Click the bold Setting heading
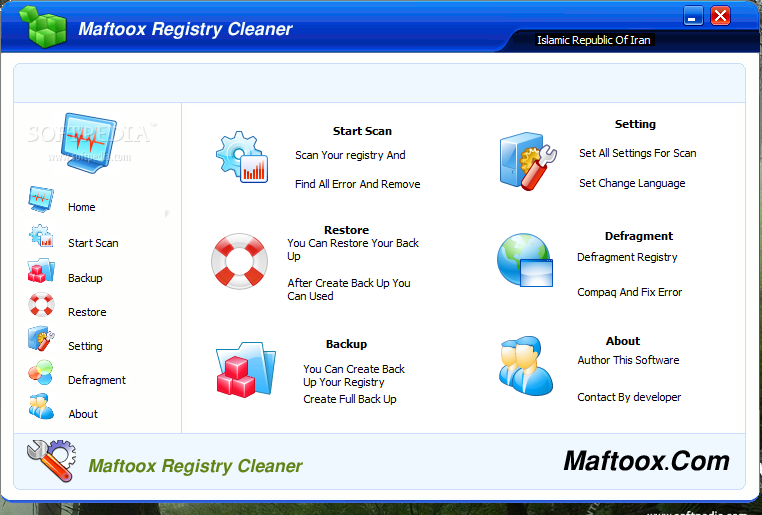The height and width of the screenshot is (515, 762). [x=635, y=124]
